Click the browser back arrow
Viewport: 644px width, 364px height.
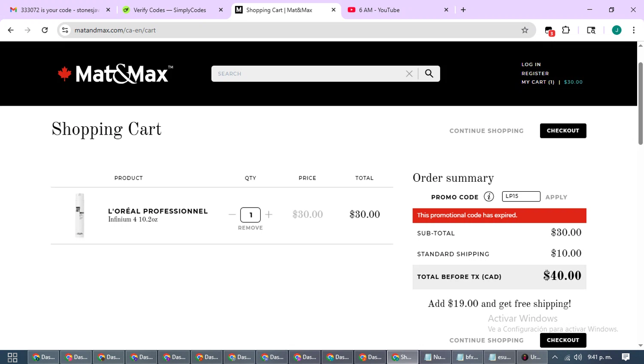11,30
